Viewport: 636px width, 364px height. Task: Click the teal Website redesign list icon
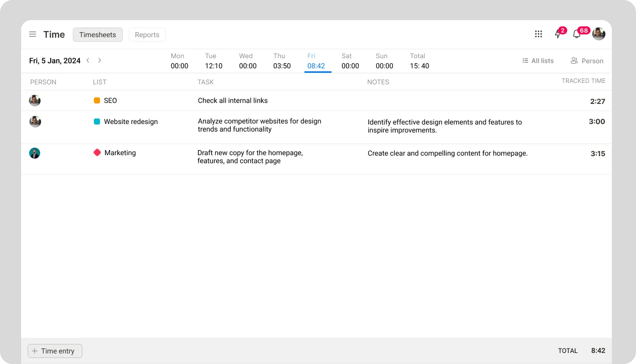click(x=97, y=122)
